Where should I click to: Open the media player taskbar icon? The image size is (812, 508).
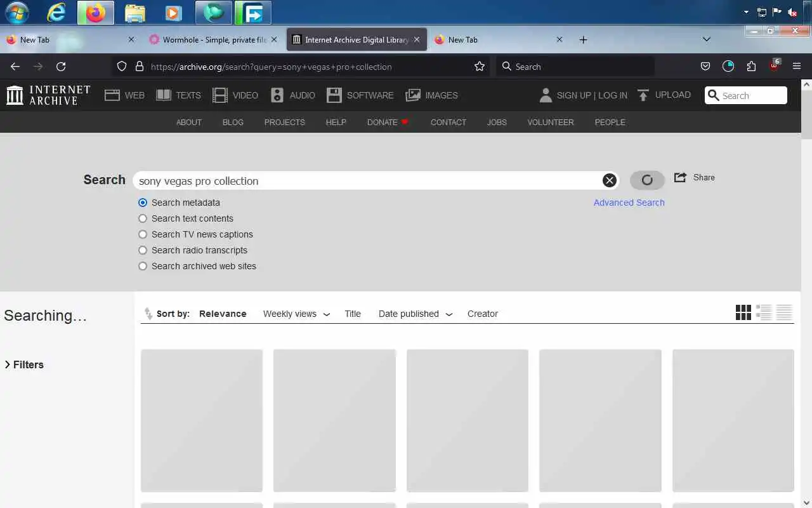(x=173, y=13)
